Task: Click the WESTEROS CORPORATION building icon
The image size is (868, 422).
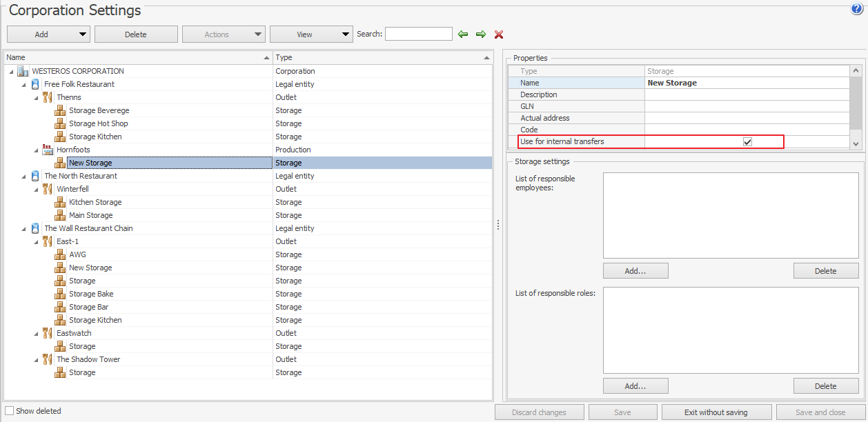Action: [x=23, y=71]
